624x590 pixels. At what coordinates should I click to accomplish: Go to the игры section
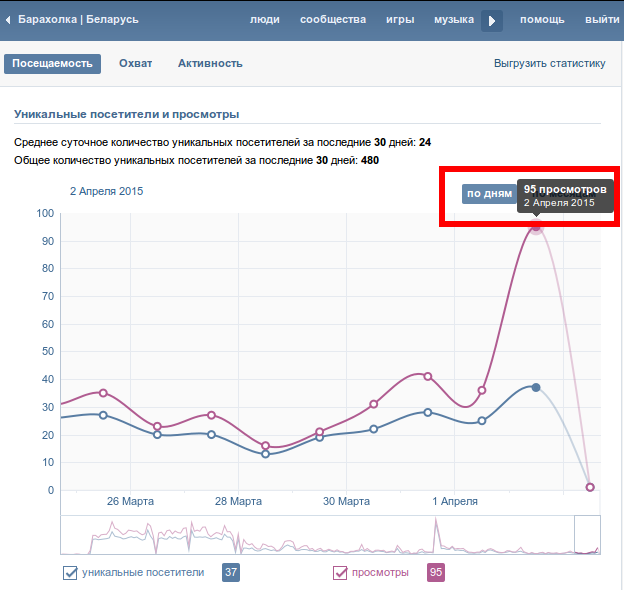click(400, 20)
